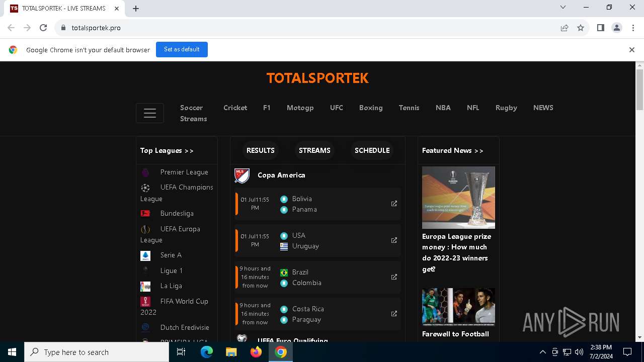
Task: Click the Serie A logo icon
Action: point(145,255)
